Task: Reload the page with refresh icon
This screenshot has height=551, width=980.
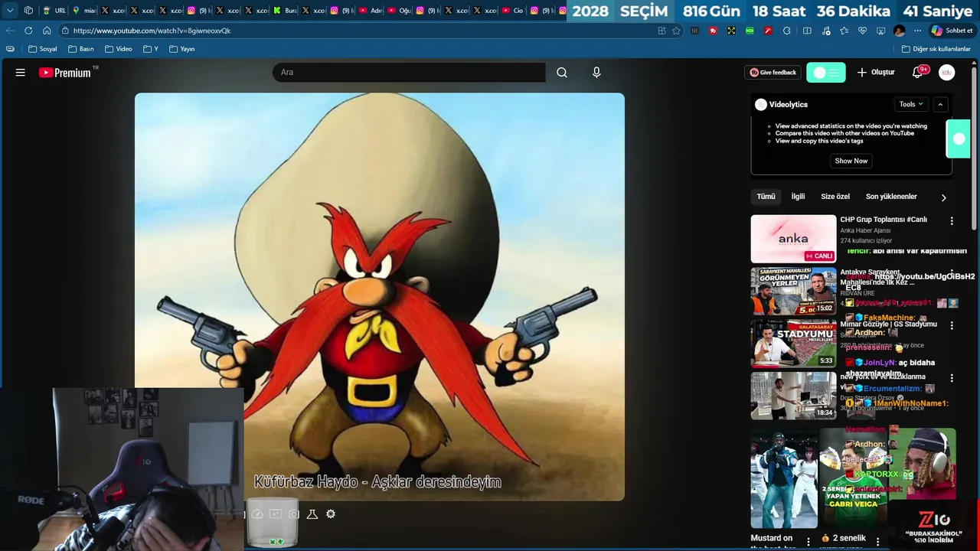Action: [x=28, y=31]
